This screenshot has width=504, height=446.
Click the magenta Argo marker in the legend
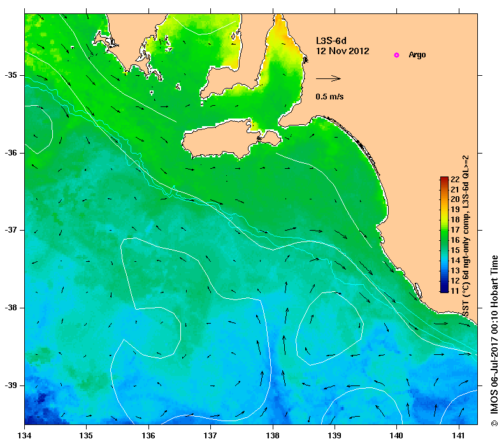click(x=396, y=55)
